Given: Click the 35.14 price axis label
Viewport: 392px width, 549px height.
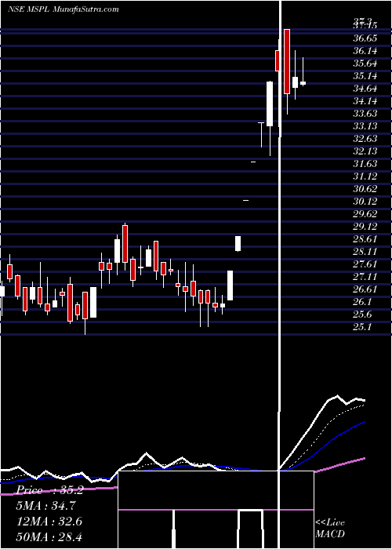Looking at the screenshot, I should pos(365,76).
